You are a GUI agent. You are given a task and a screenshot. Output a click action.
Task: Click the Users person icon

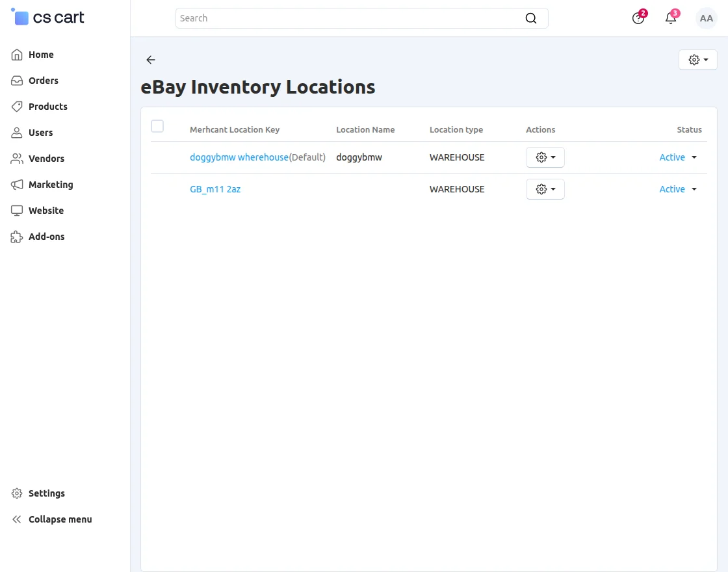17,133
